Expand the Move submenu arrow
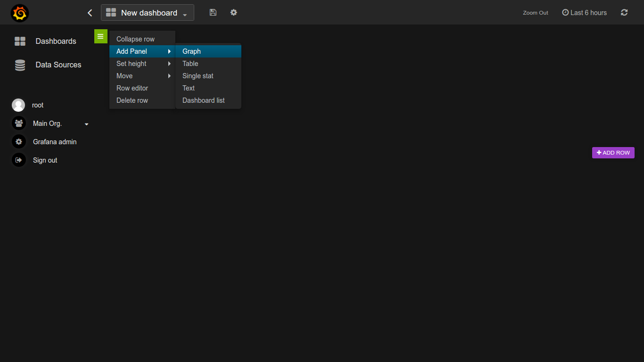This screenshot has height=362, width=644. [169, 76]
